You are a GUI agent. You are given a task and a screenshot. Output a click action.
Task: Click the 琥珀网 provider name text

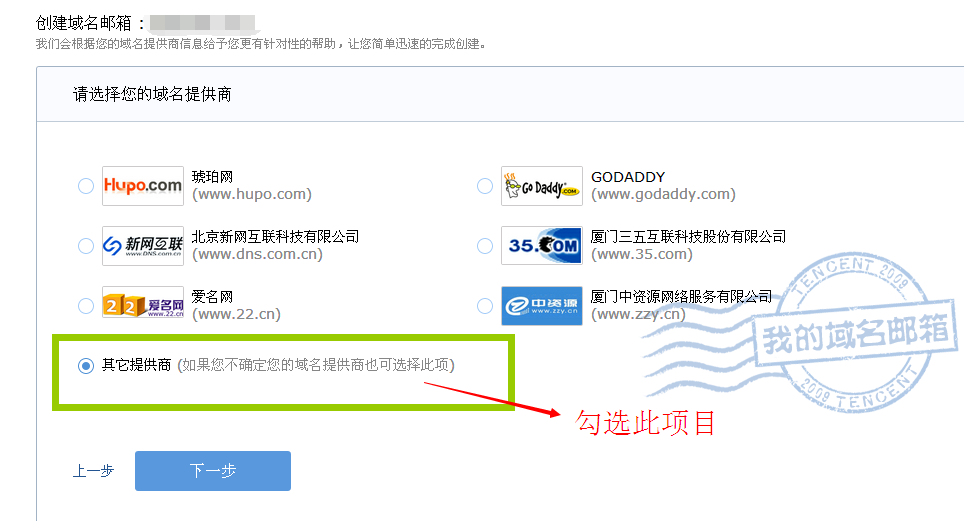point(213,177)
